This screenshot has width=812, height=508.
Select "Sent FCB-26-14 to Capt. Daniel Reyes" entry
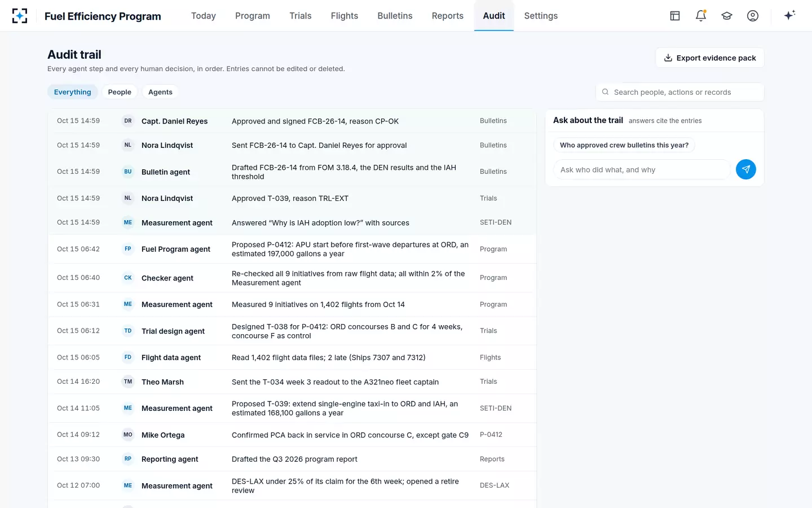pyautogui.click(x=292, y=145)
